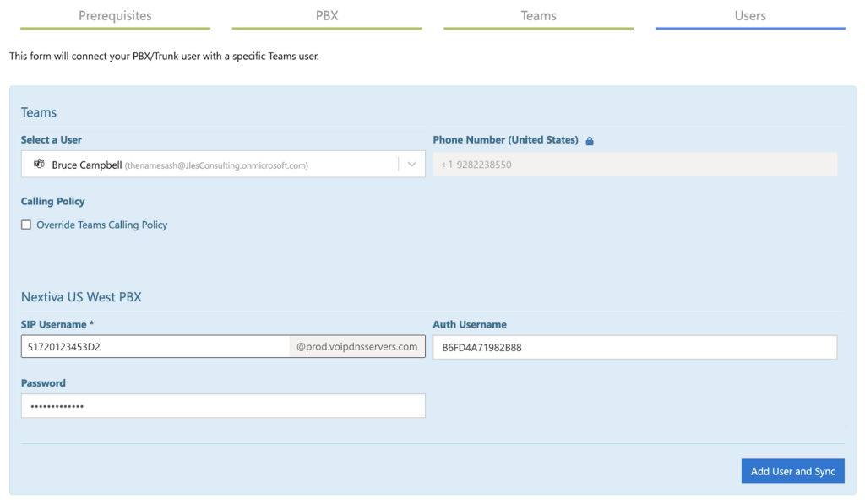865x504 pixels.
Task: Click the dropdown chevron next to Bruce Campbell
Action: coord(411,165)
